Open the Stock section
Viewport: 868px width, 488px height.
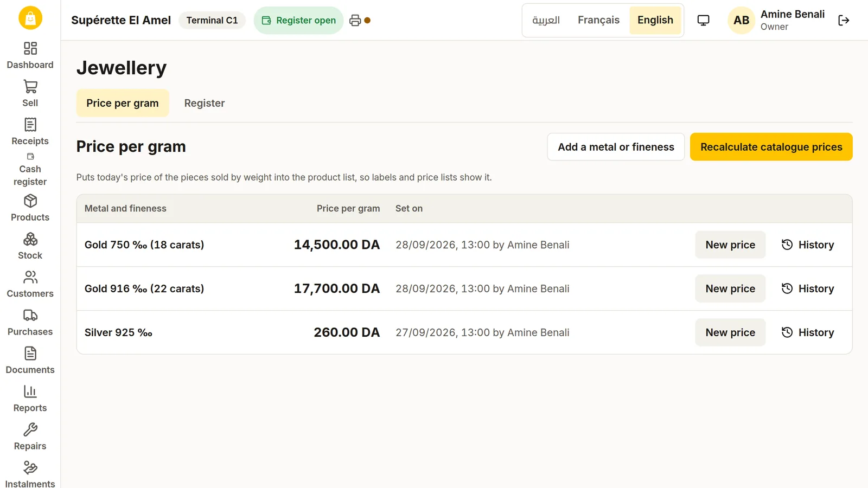(x=30, y=247)
